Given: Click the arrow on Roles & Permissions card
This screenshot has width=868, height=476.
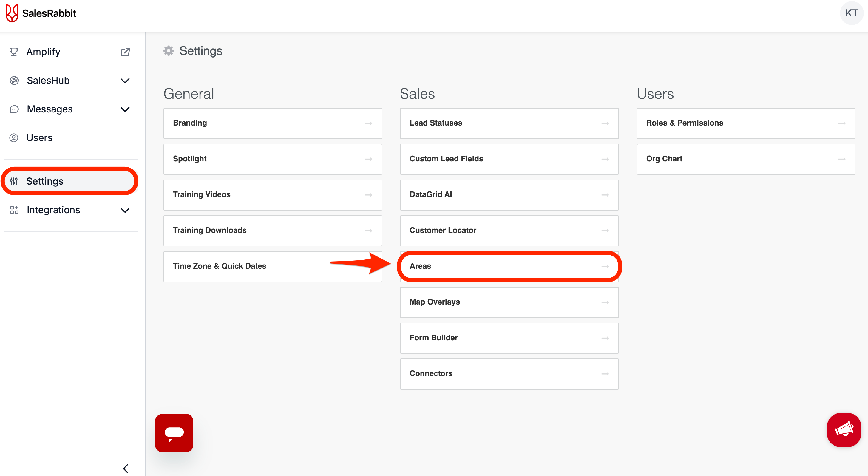Looking at the screenshot, I should [x=842, y=123].
